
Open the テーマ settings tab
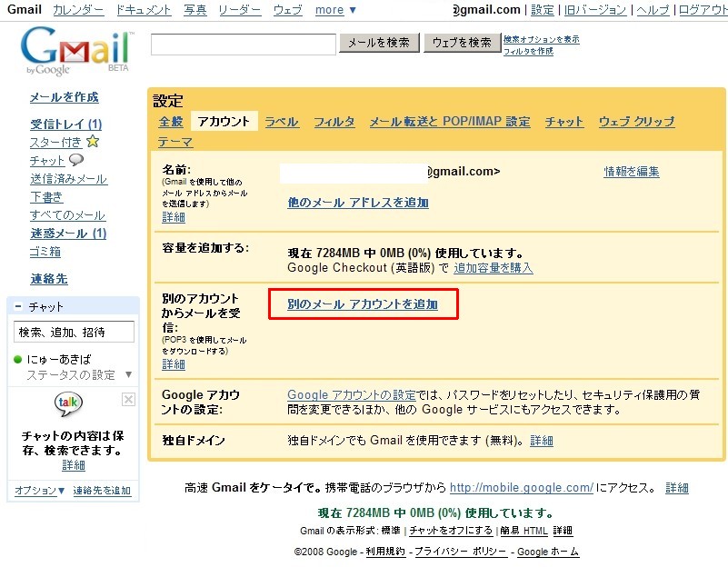tap(175, 142)
